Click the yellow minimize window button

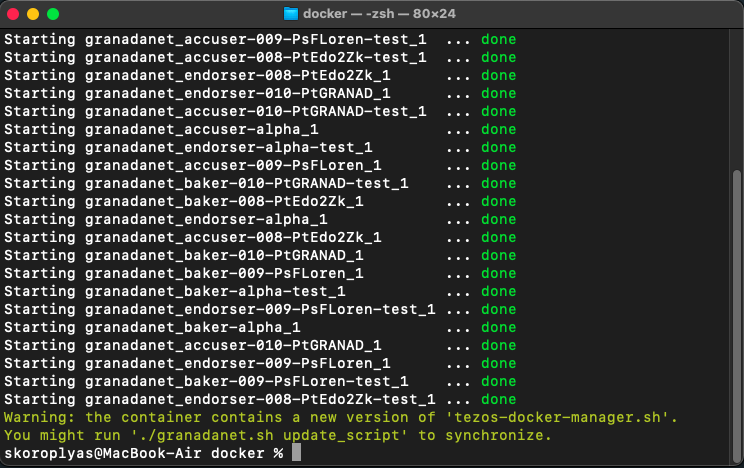coord(33,14)
